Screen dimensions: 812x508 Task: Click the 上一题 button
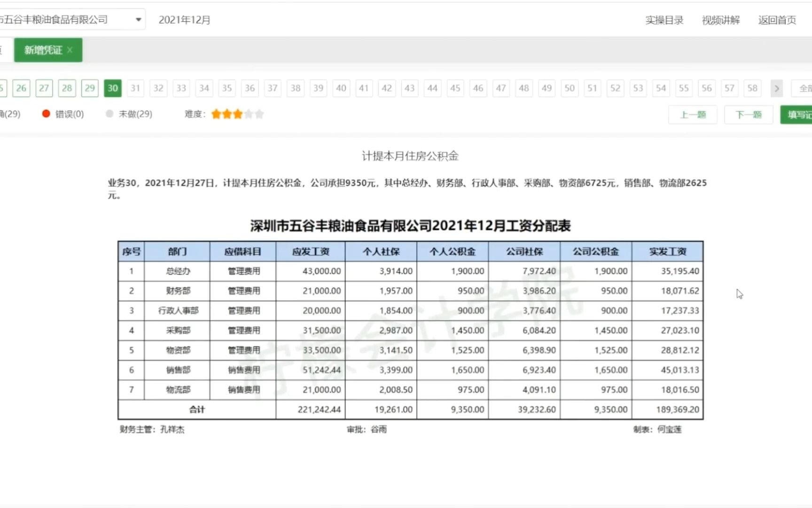693,115
